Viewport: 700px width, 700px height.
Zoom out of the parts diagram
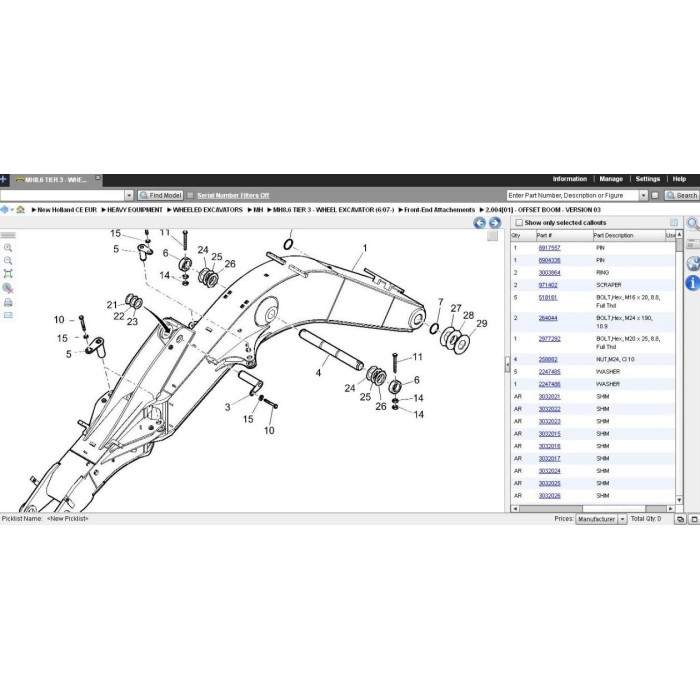(8, 261)
